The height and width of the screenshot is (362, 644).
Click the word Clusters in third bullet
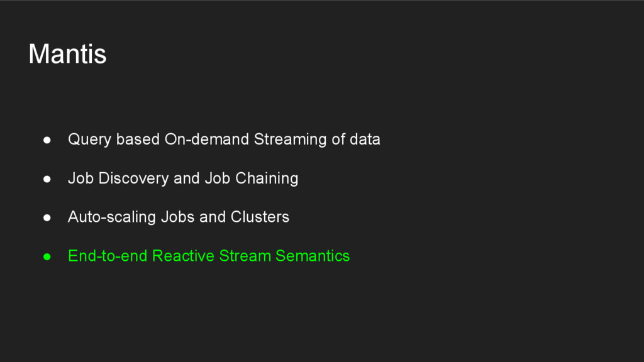(x=260, y=217)
